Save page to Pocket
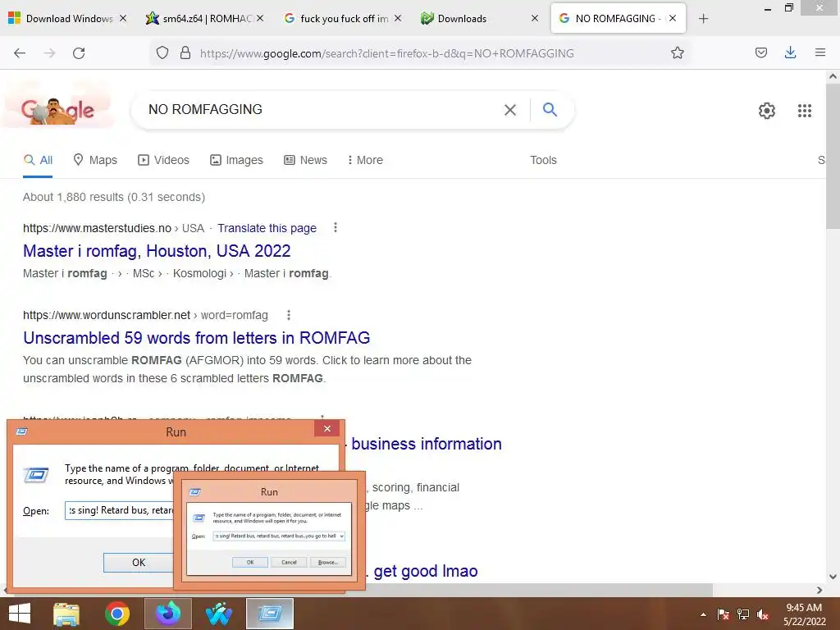This screenshot has height=630, width=840. 761,52
